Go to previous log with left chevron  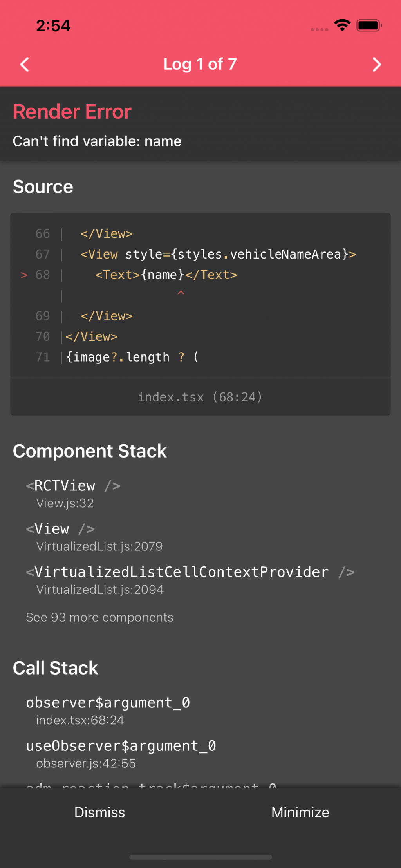click(x=25, y=65)
